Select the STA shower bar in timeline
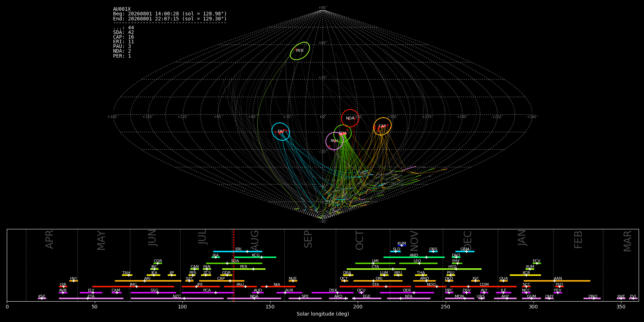Screen dimensions: 644x322 375,287
